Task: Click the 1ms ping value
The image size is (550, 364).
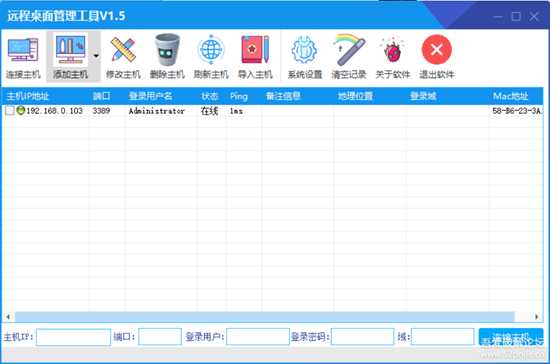Action: [x=236, y=111]
